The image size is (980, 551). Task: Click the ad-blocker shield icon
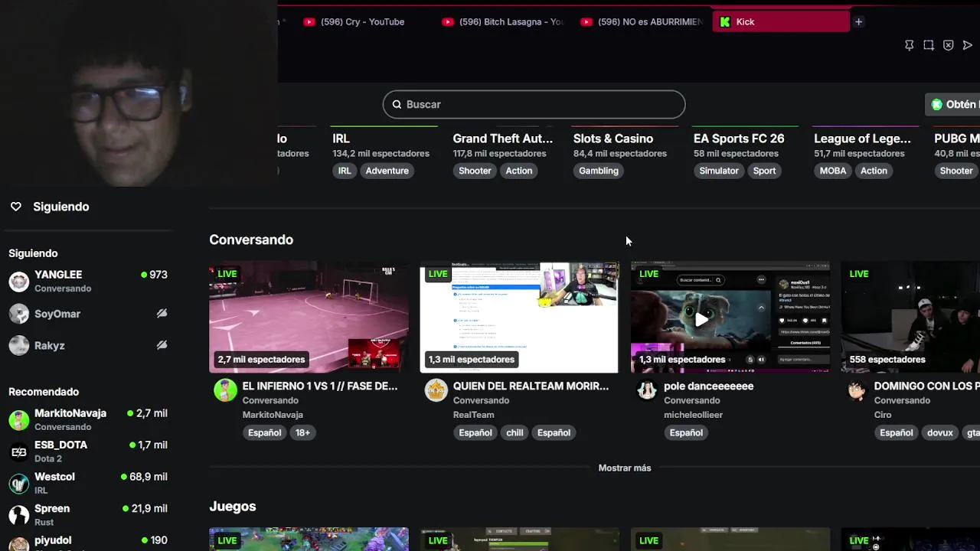[948, 45]
